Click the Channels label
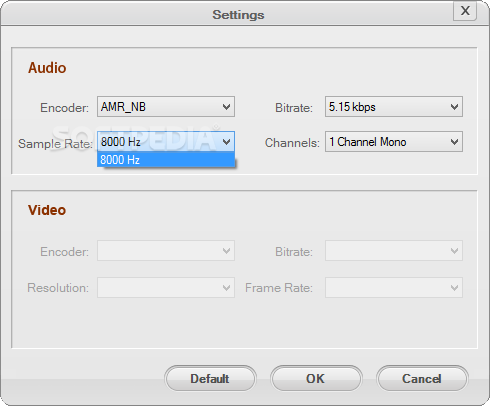Viewport: 490px width, 406px height. 292,143
